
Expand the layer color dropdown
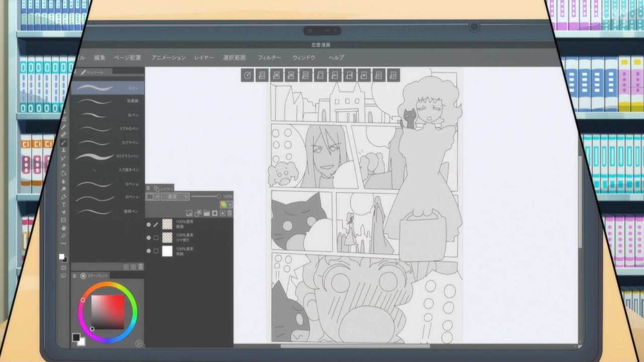[x=226, y=205]
